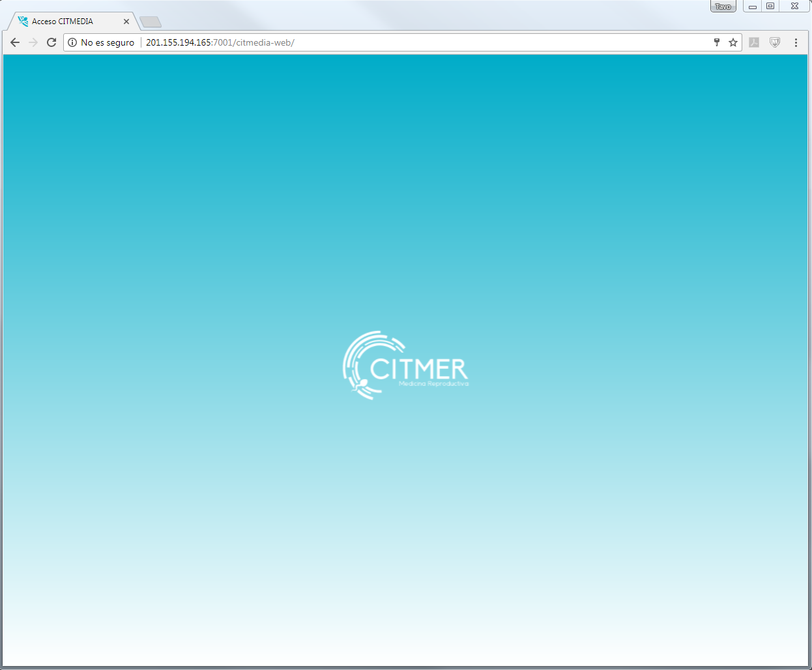
Task: Open the Chrome three-dot menu
Action: point(796,42)
